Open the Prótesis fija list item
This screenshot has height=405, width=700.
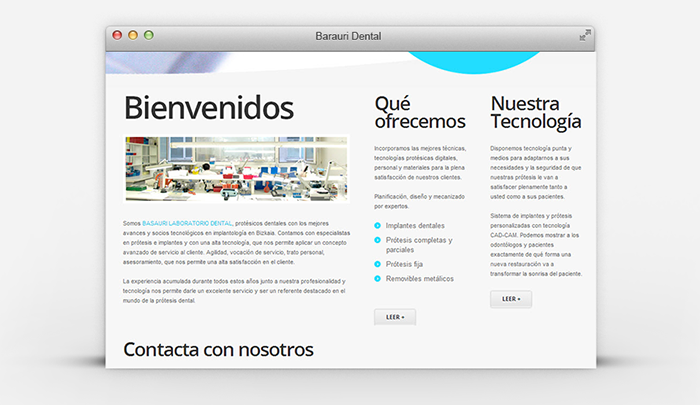(x=410, y=264)
